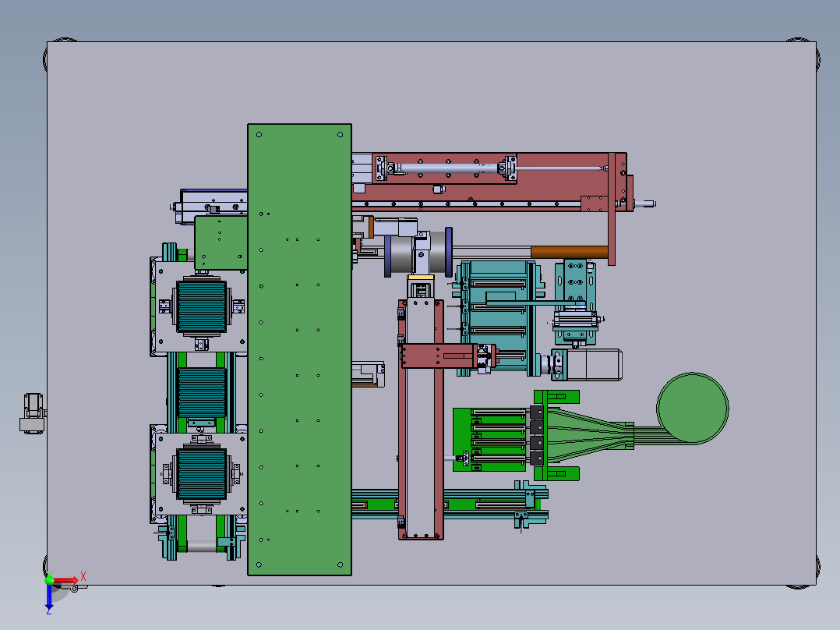
Task: Select the brown cylindrical rod
Action: pyautogui.click(x=570, y=252)
